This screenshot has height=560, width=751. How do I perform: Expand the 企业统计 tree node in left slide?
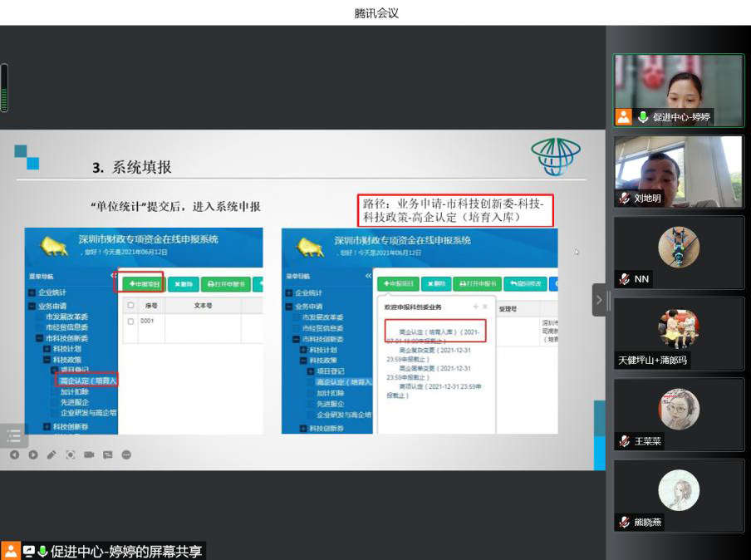pyautogui.click(x=32, y=292)
